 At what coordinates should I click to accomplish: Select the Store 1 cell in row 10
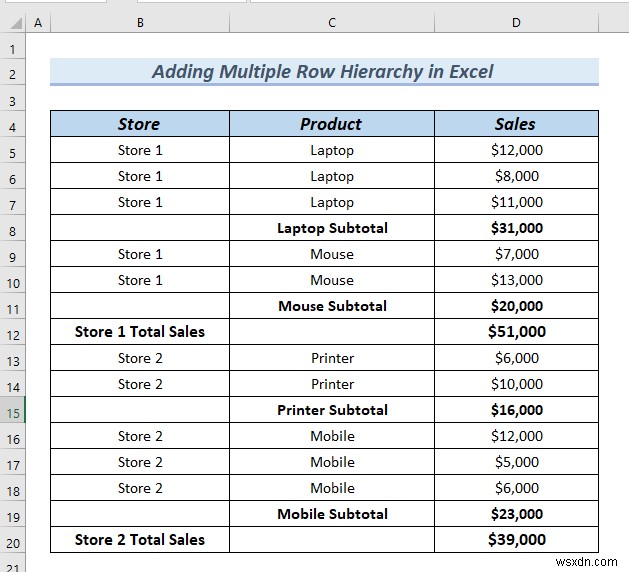140,280
